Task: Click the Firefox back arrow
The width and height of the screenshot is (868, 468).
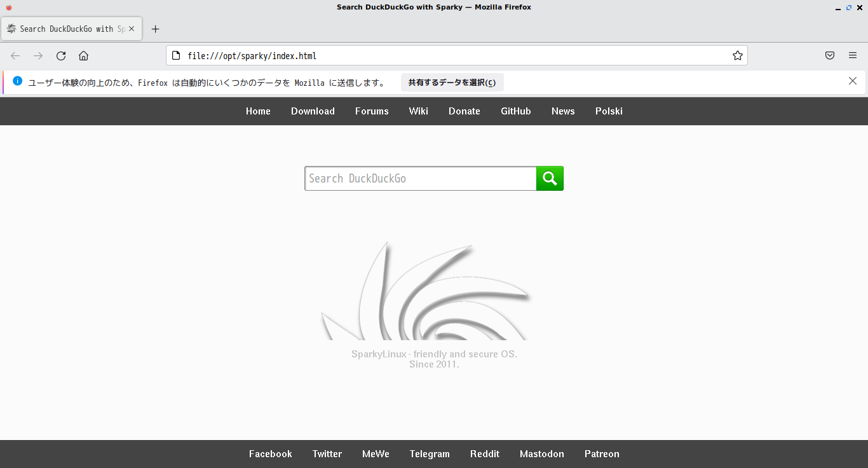Action: 15,56
